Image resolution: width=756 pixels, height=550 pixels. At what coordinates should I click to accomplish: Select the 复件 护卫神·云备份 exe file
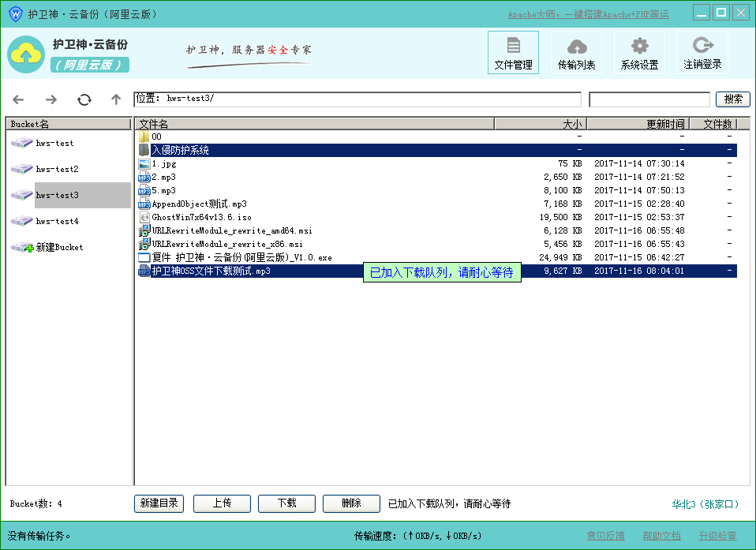pyautogui.click(x=436, y=257)
